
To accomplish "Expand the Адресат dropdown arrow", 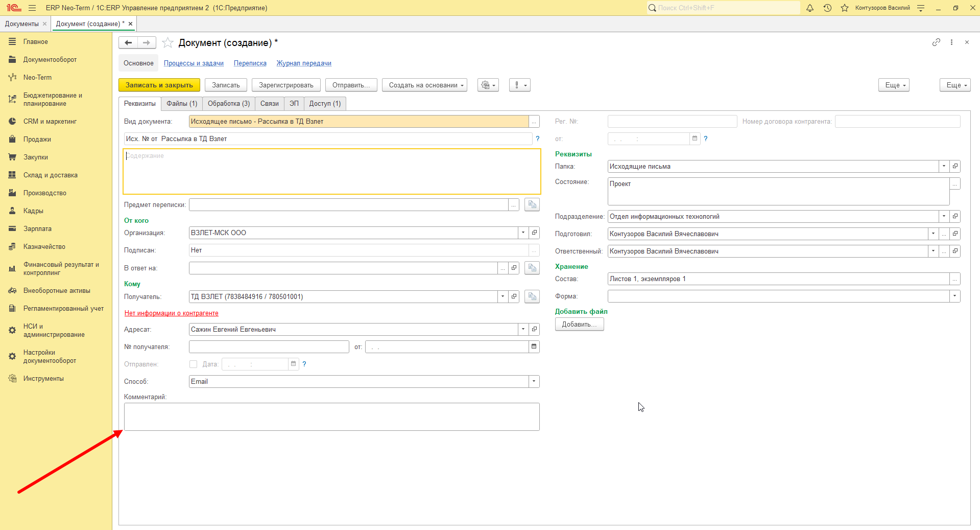I will tap(523, 329).
